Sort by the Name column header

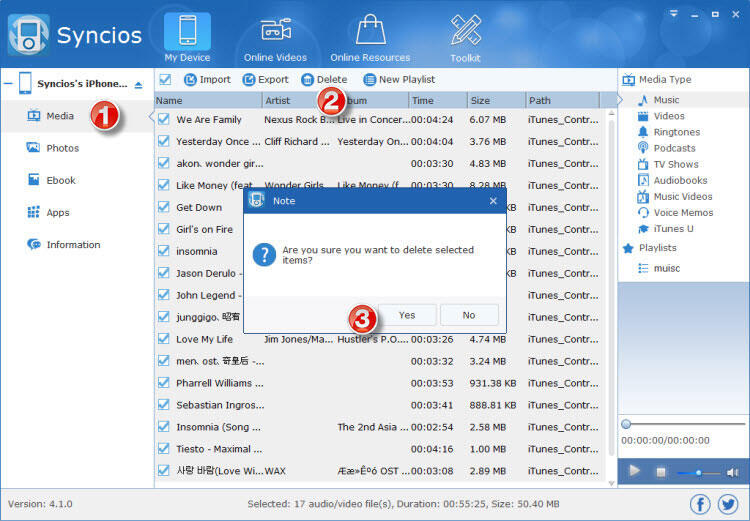coord(209,100)
